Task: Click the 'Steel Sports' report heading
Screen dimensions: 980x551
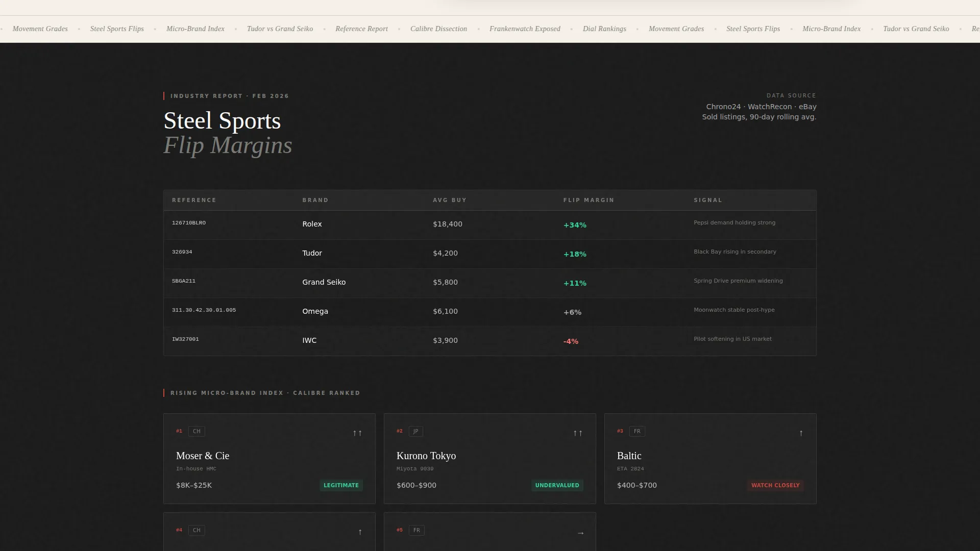Action: point(222,121)
